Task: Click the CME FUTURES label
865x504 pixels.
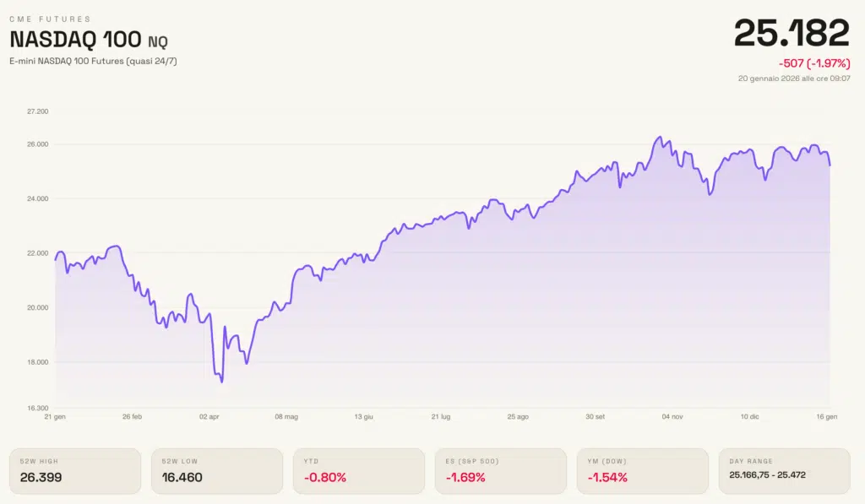Action: (x=50, y=19)
